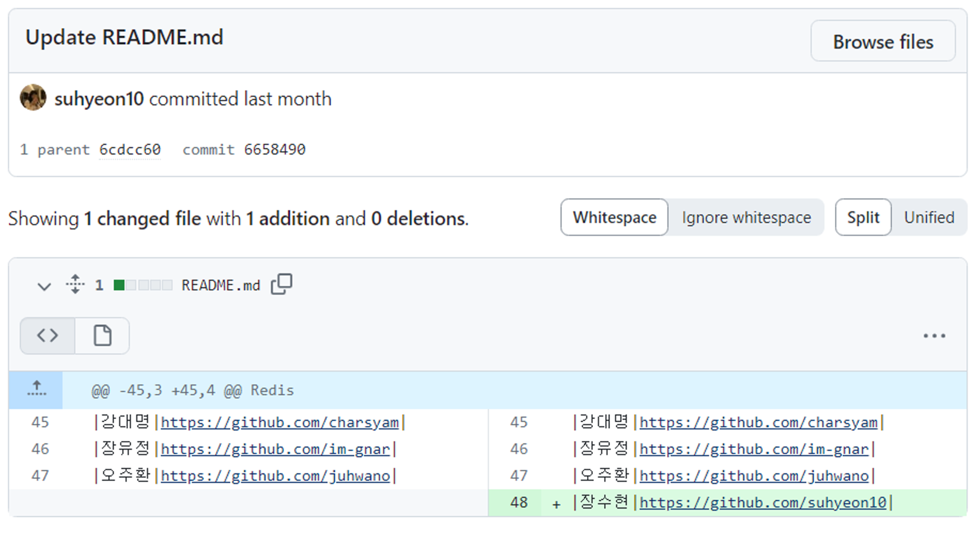Switch to source diff code view

[x=48, y=336]
